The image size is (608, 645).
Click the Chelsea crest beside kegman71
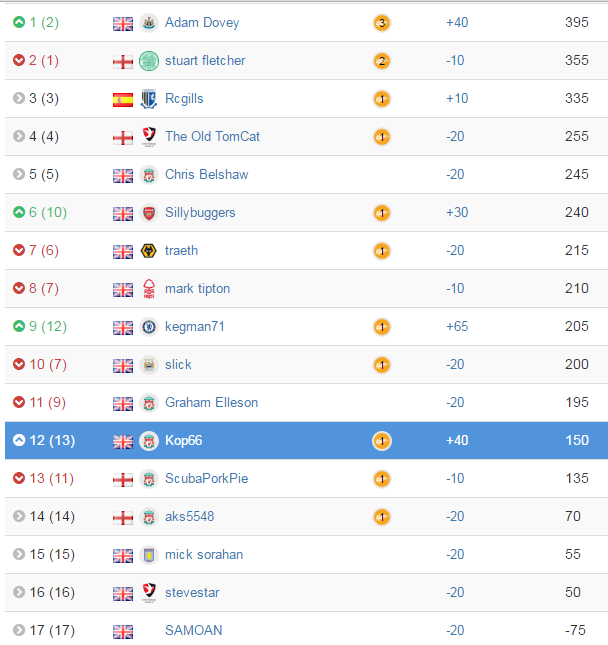pos(149,327)
